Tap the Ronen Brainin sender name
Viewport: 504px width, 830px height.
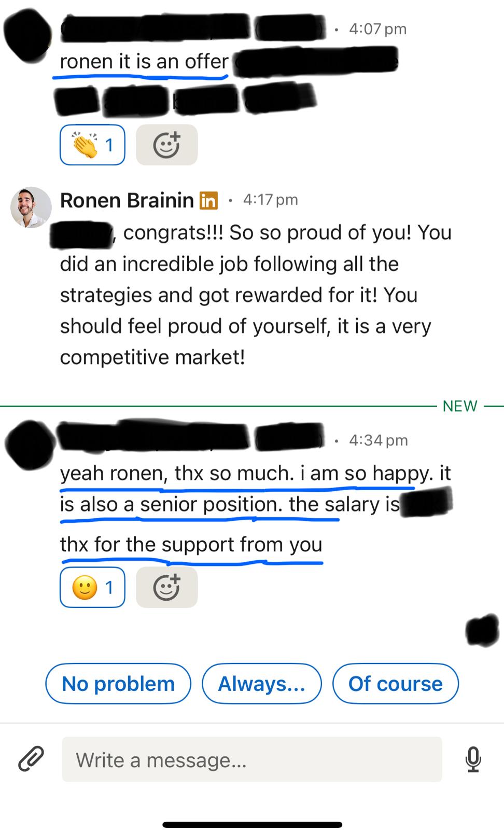click(127, 200)
